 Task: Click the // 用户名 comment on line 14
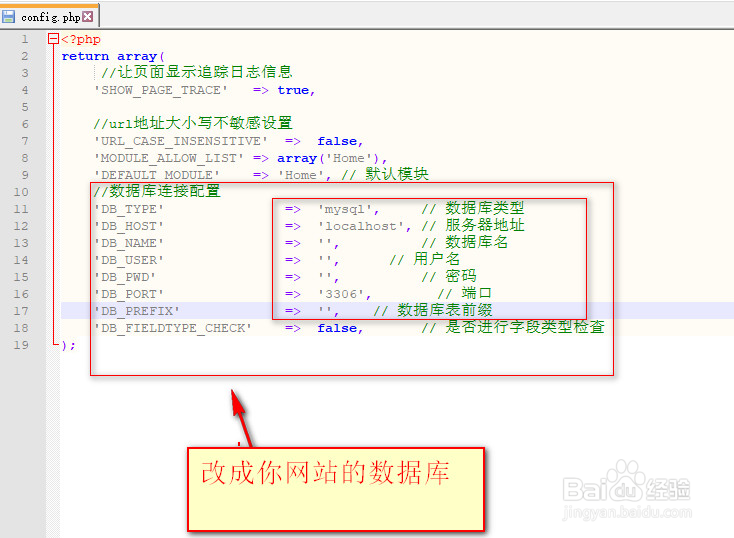[425, 259]
